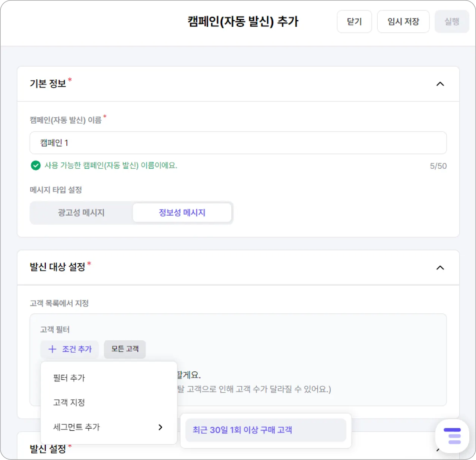Click the green checkmark validation icon
The image size is (476, 460).
point(36,165)
